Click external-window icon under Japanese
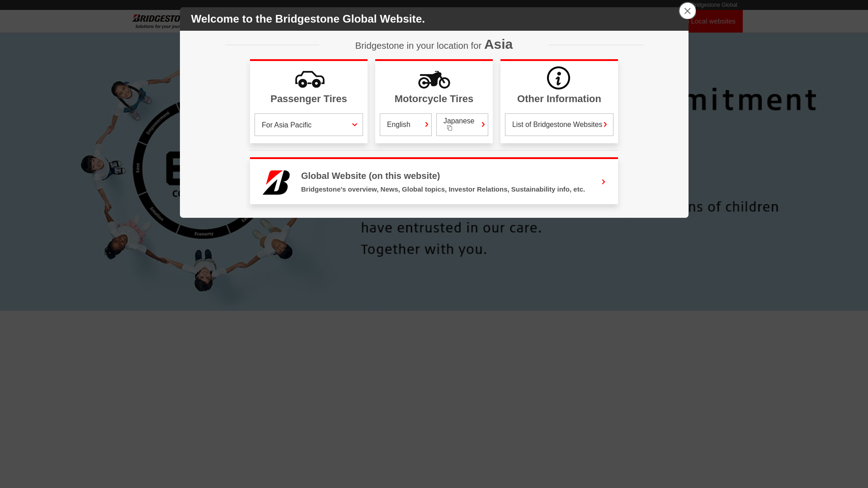Viewport: 868px width, 488px height. click(x=449, y=128)
